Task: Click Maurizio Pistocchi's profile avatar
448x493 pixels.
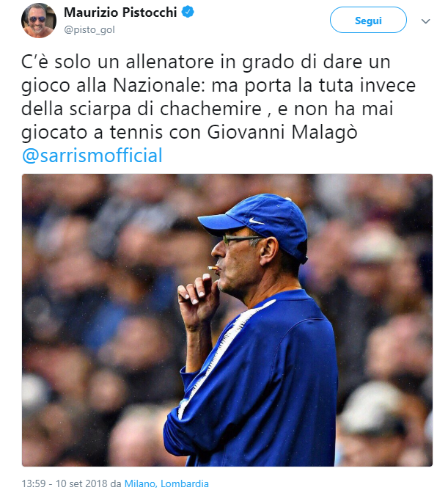Action: point(39,21)
